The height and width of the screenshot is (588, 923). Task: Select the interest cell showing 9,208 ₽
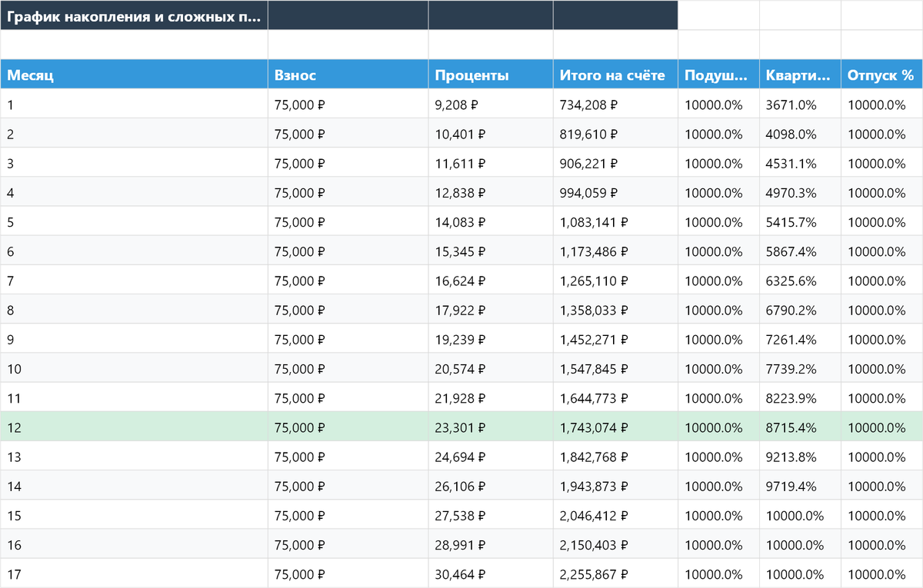point(490,105)
